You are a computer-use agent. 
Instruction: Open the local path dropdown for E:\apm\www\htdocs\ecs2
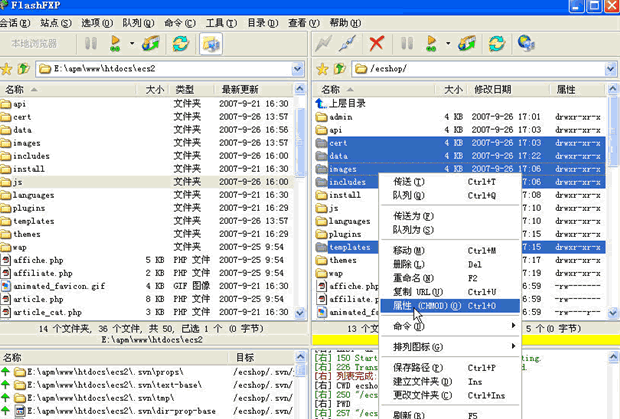click(x=296, y=69)
